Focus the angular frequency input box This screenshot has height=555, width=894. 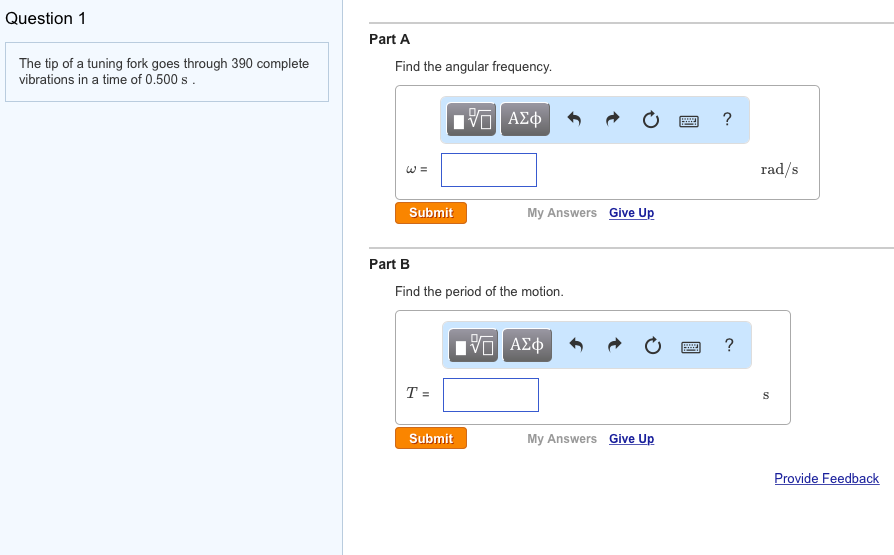pyautogui.click(x=489, y=170)
